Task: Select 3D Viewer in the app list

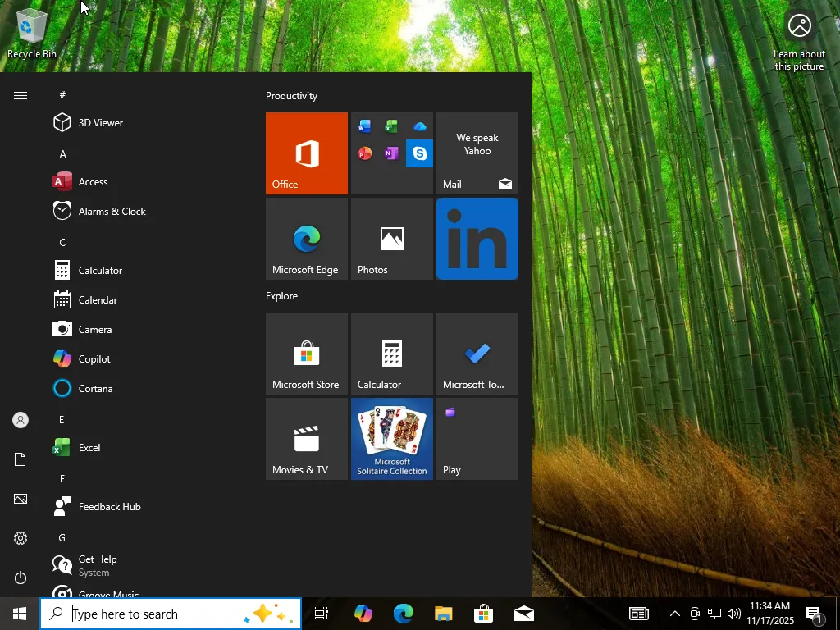Action: [x=100, y=123]
